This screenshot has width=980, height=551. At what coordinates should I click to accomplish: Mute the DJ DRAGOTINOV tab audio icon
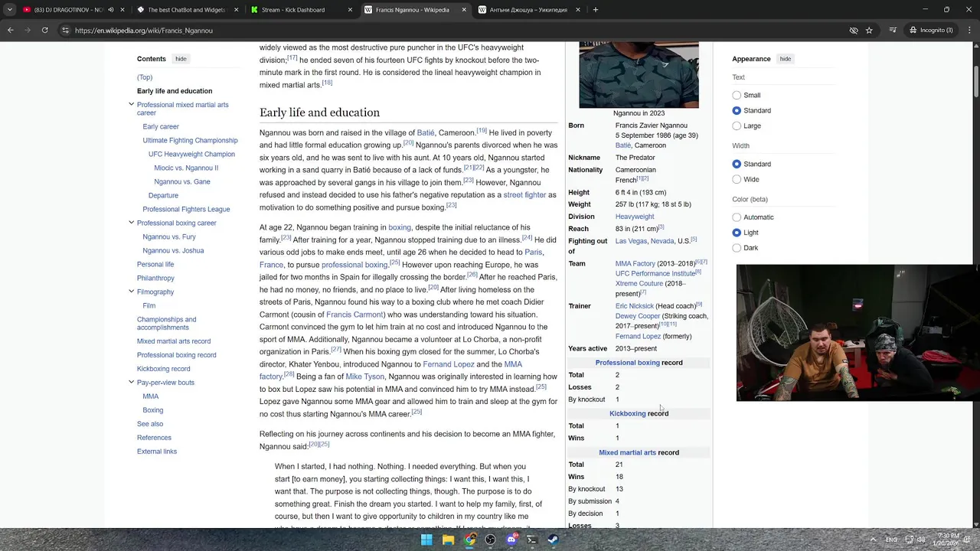(111, 10)
